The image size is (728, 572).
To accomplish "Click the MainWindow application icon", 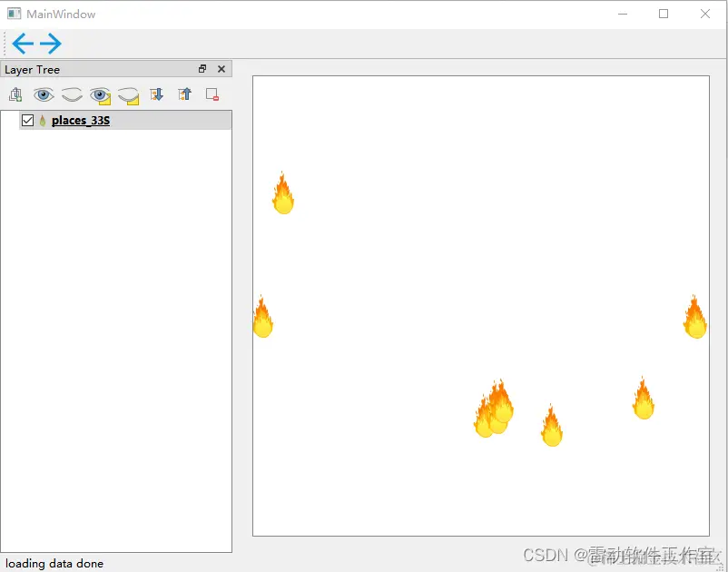I will [x=14, y=14].
